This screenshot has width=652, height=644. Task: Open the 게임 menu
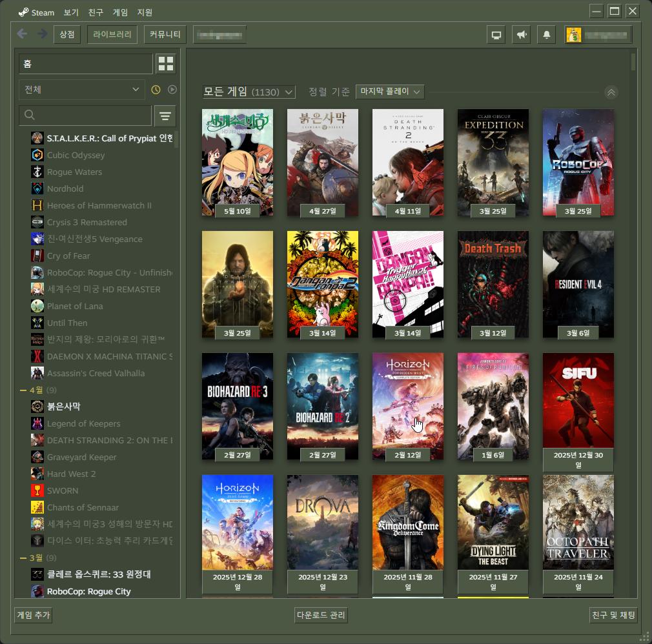click(120, 12)
